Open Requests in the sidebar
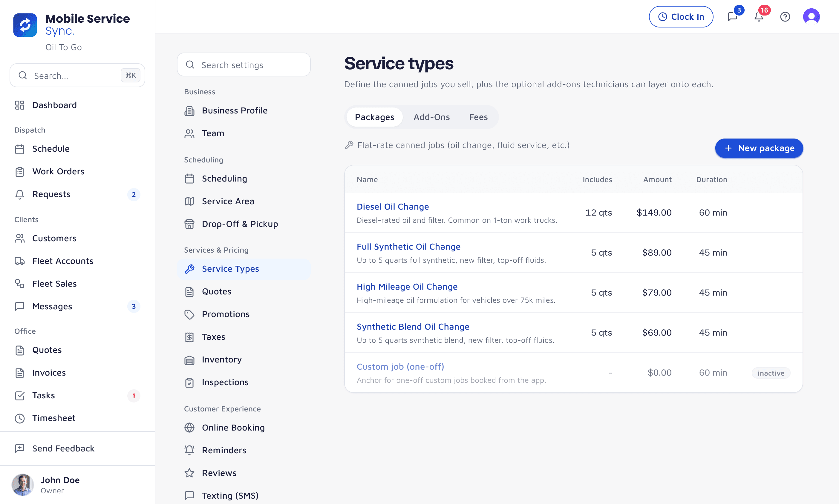Screen dimensions: 839x504 (77, 194)
